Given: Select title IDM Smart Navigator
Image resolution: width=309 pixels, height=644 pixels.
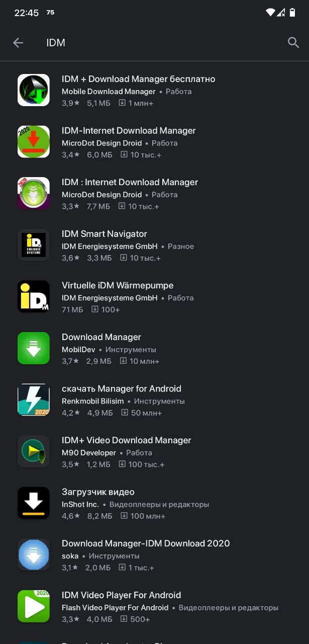Looking at the screenshot, I should tap(105, 234).
